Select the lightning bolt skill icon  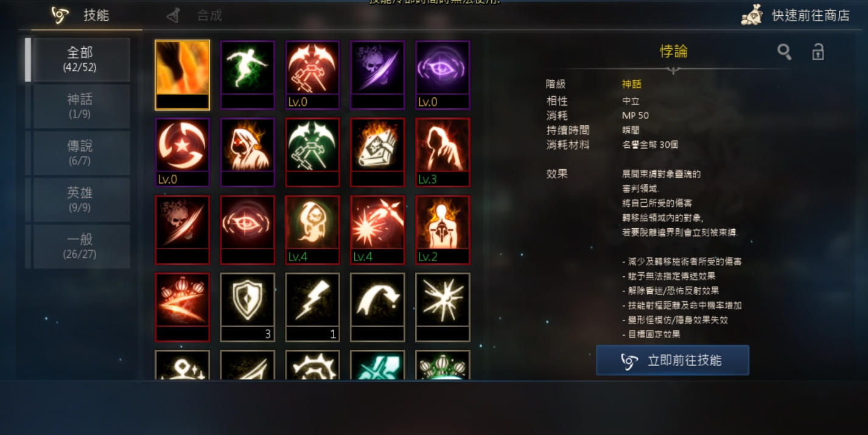[x=312, y=307]
